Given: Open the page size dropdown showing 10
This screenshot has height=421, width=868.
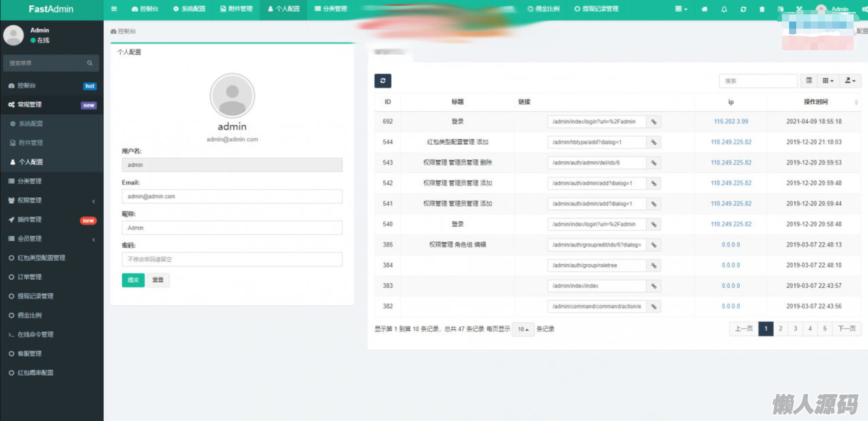Looking at the screenshot, I should click(523, 329).
